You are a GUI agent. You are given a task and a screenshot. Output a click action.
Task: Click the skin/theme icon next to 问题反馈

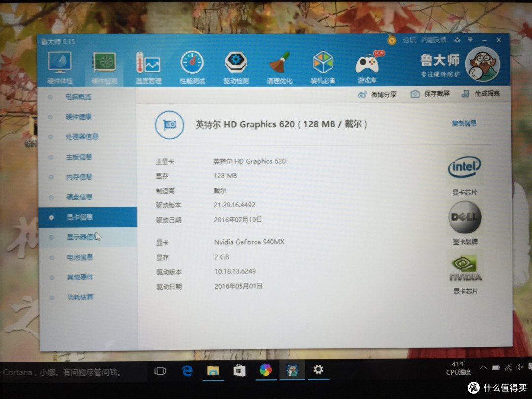click(x=457, y=40)
